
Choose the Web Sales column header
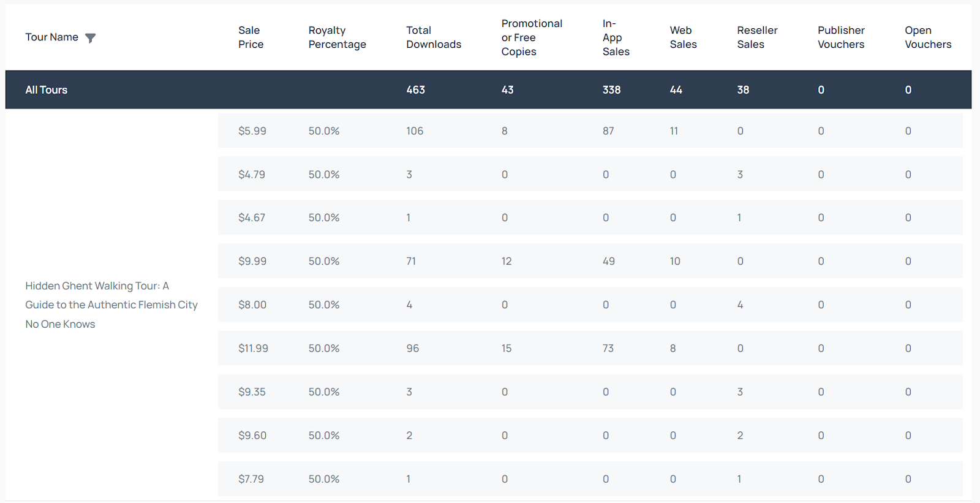(683, 37)
